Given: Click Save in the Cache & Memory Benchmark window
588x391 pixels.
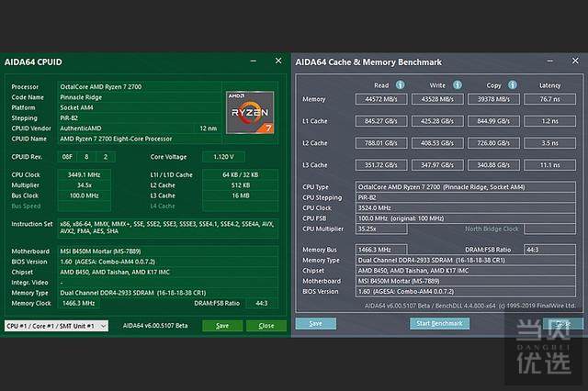Looking at the screenshot, I should (x=316, y=324).
